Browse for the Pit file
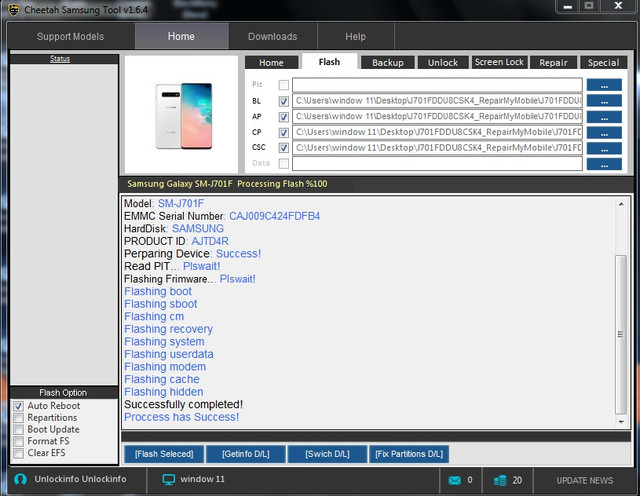Image resolution: width=640 pixels, height=496 pixels. point(604,85)
